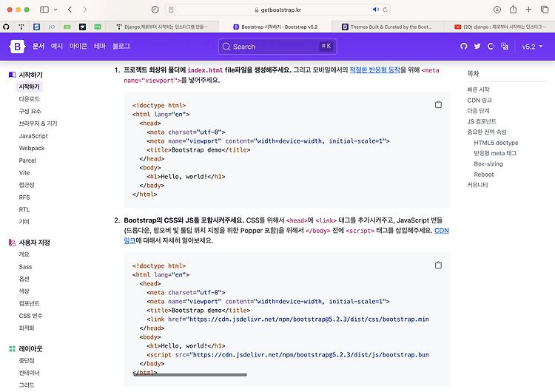Open 브라우저 & 기기 sidebar page
The width and height of the screenshot is (555, 392).
38,123
